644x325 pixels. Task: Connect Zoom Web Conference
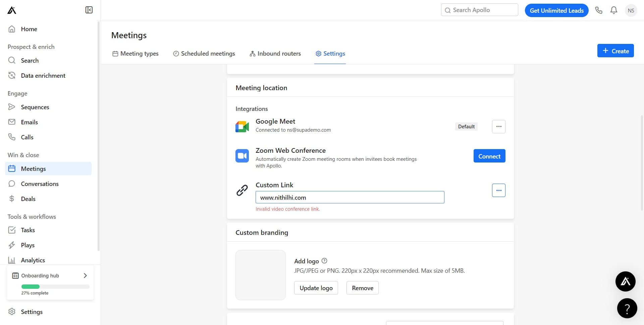[489, 156]
